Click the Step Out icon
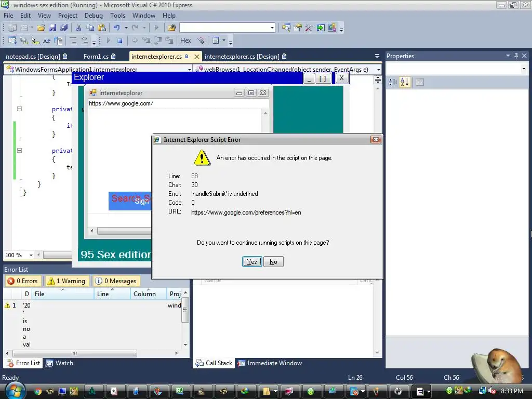 [x=169, y=41]
